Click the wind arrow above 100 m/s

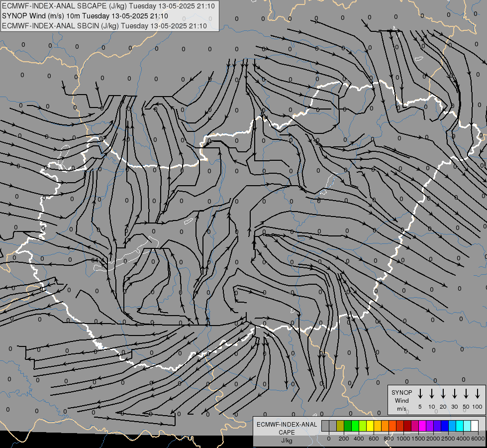(478, 394)
